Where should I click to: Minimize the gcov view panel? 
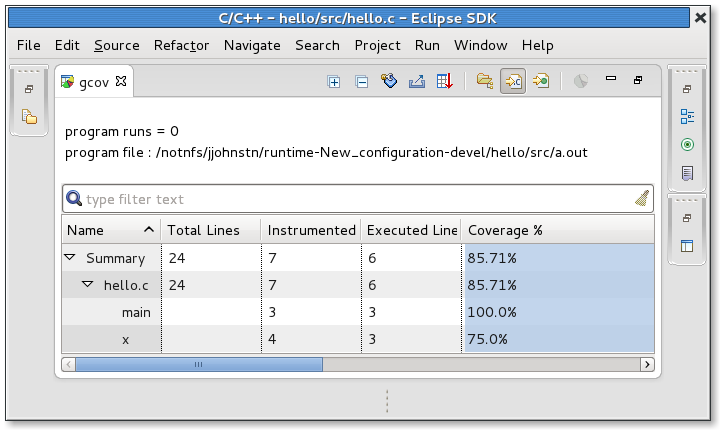pyautogui.click(x=611, y=79)
